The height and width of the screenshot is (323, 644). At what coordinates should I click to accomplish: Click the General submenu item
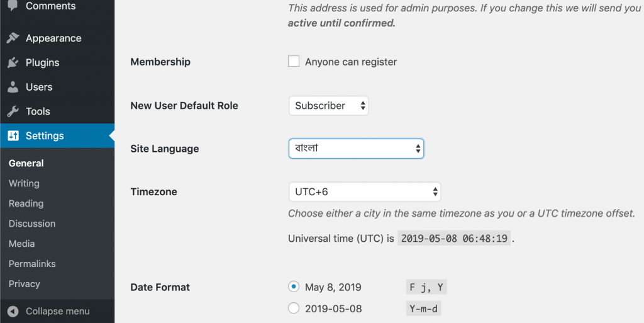tap(26, 163)
